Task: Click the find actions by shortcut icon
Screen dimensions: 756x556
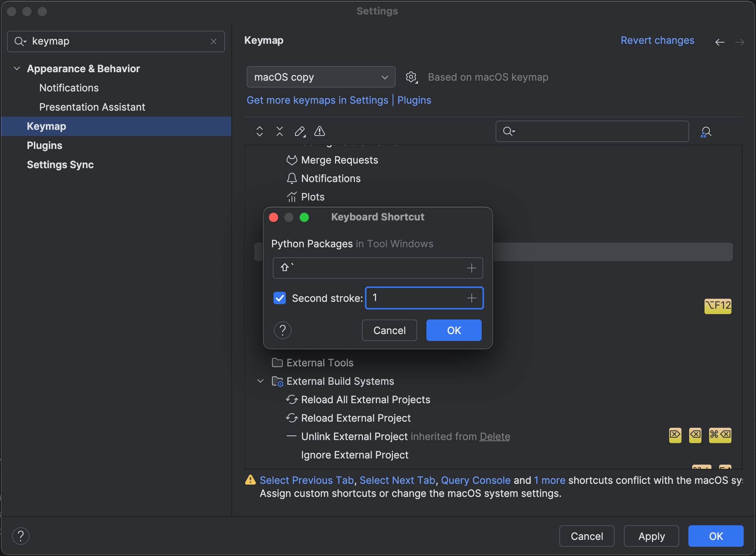Action: (706, 131)
